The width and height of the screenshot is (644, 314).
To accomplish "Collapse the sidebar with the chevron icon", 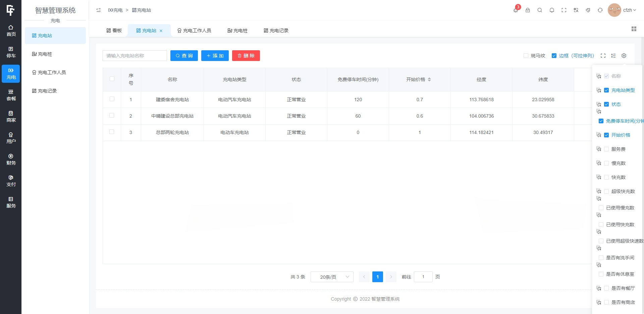I will [x=98, y=10].
